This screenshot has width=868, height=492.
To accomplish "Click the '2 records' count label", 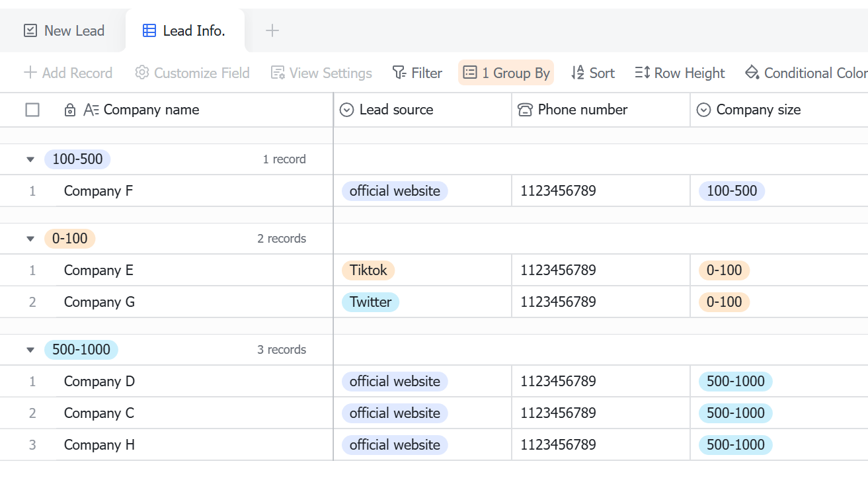I will pyautogui.click(x=282, y=239).
